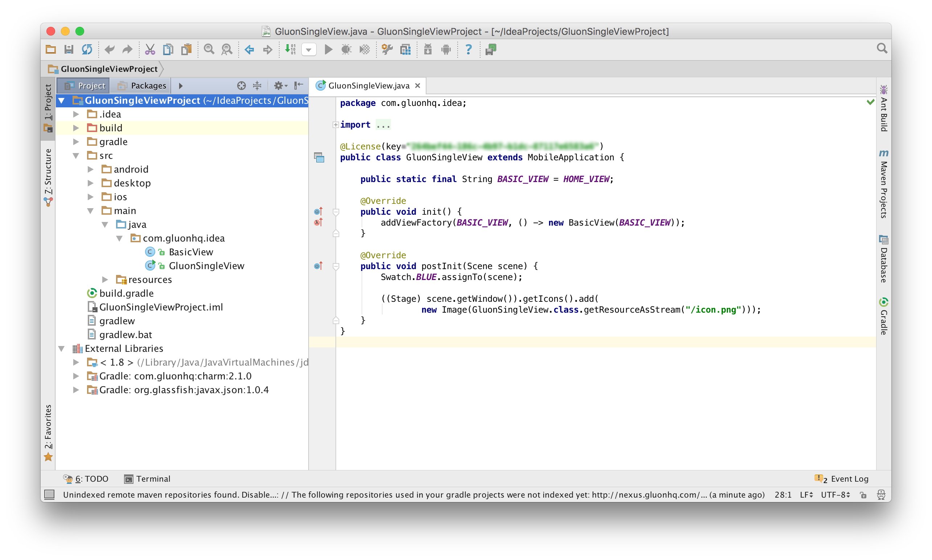Screen dimensions: 932x560
Task: Toggle tool window buttons square icon
Action: point(49,494)
